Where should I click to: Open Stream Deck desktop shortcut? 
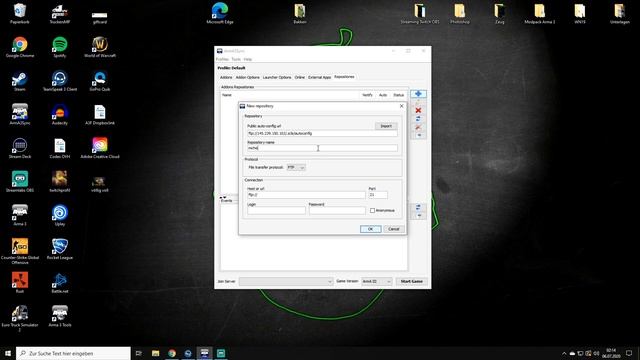click(x=20, y=148)
